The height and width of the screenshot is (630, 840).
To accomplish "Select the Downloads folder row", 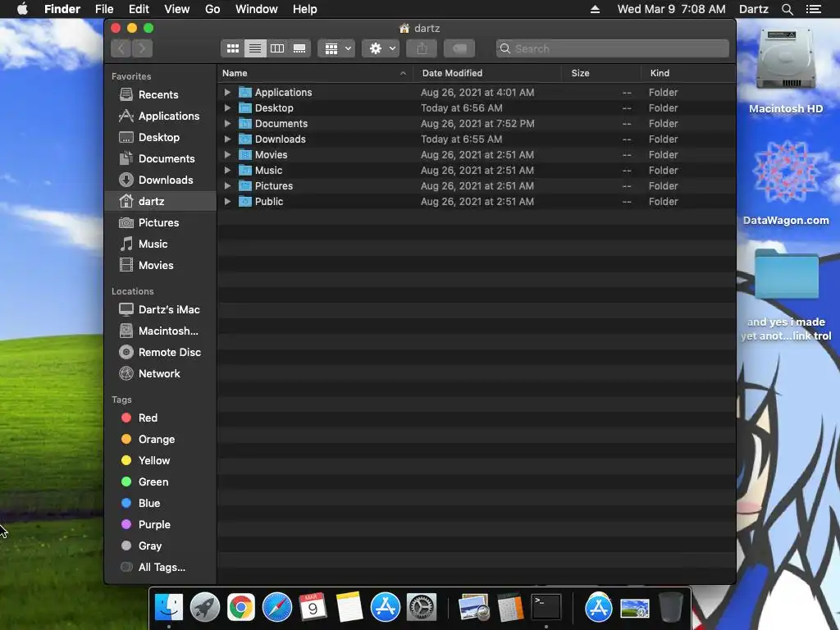I will 477,139.
